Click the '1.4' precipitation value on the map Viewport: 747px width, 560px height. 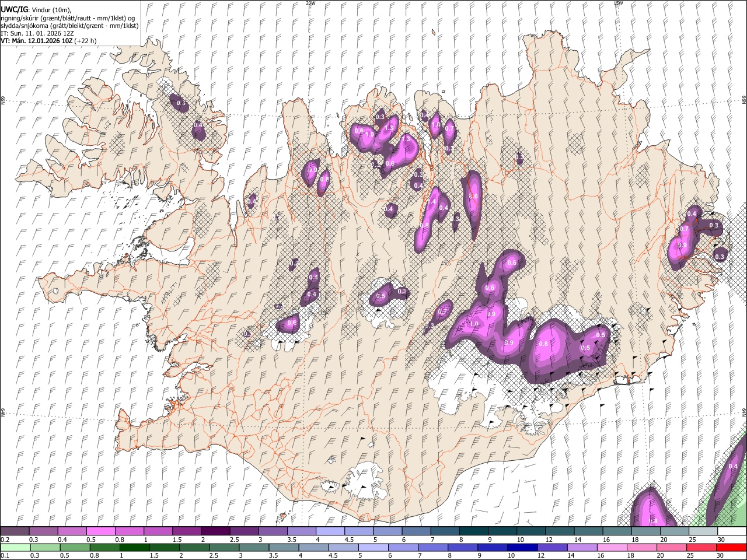point(432,201)
